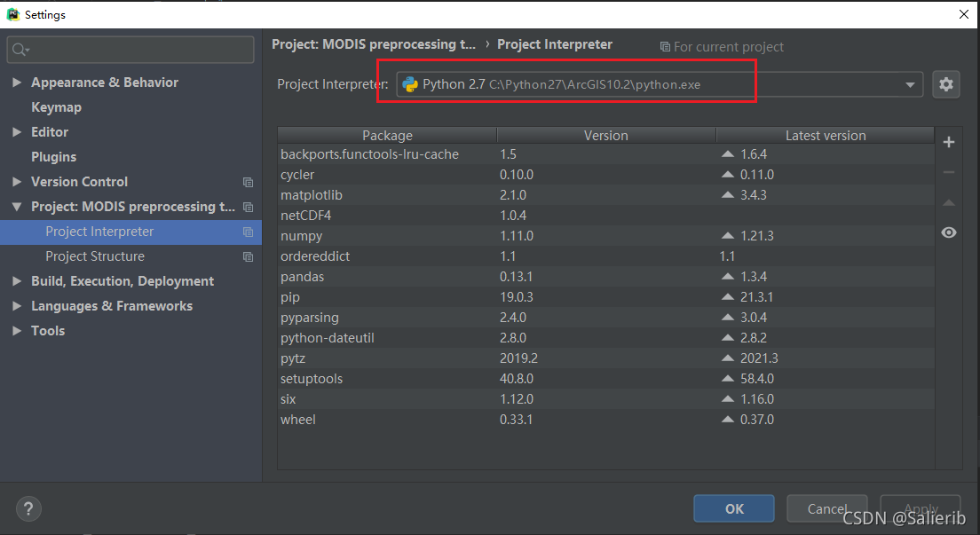Click upgrade arrow next to pip 21.3.1

[x=728, y=297]
